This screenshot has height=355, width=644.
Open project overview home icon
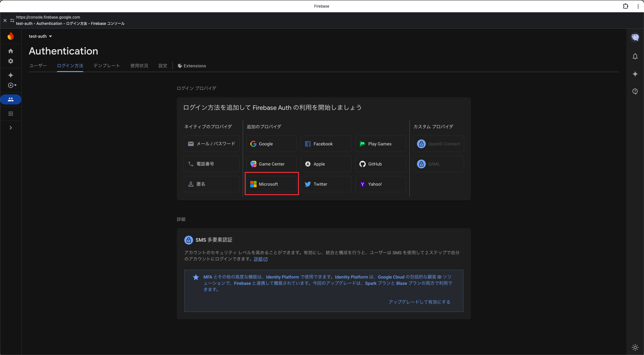11,51
